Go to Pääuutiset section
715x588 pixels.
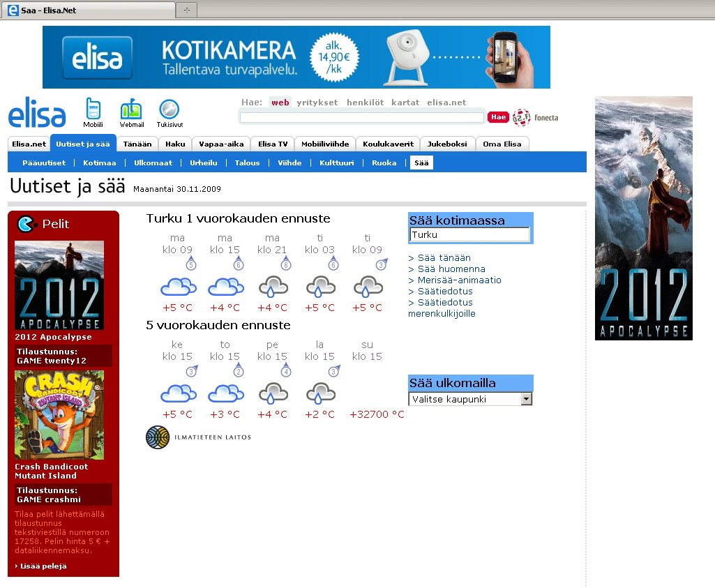[44, 163]
